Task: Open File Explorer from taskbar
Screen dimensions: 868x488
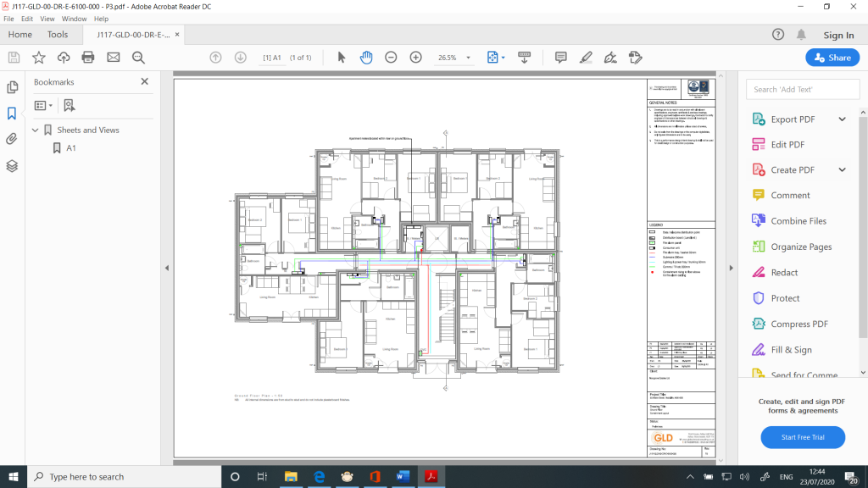Action: pyautogui.click(x=291, y=476)
